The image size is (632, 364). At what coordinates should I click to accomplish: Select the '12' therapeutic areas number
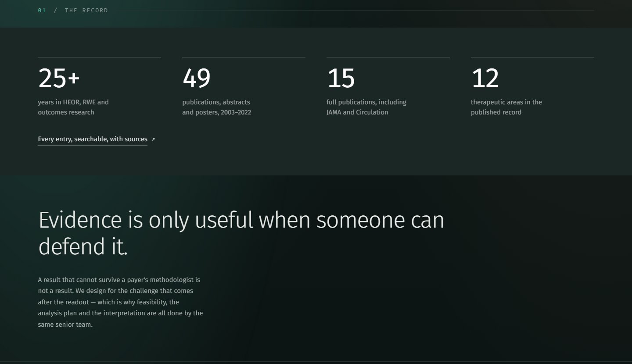click(x=485, y=79)
